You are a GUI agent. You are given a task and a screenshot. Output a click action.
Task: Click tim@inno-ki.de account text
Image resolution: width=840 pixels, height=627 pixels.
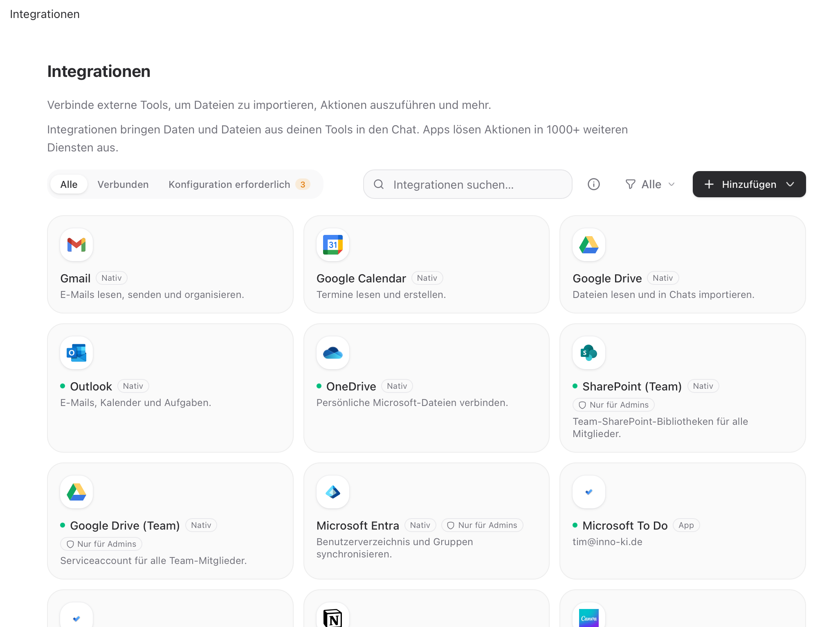point(607,542)
